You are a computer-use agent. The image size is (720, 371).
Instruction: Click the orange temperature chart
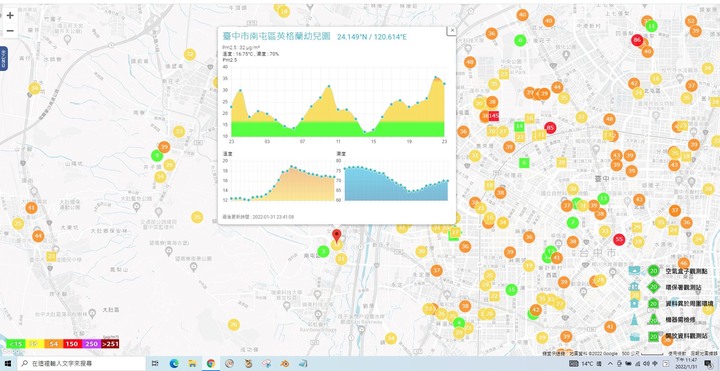(x=282, y=180)
